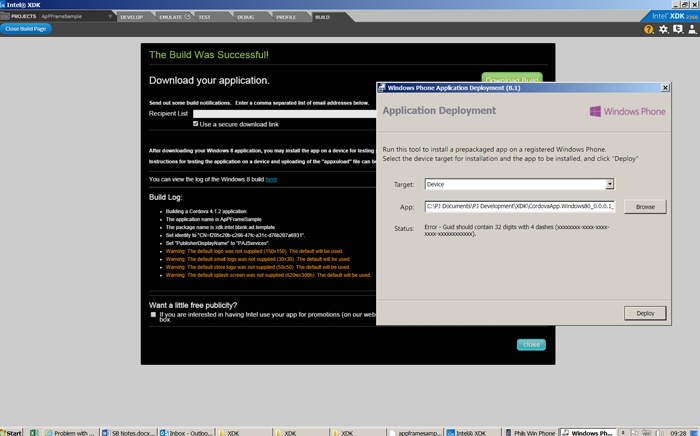Open SB Notes document in taskbar
The width and height of the screenshot is (700, 436).
(x=129, y=432)
